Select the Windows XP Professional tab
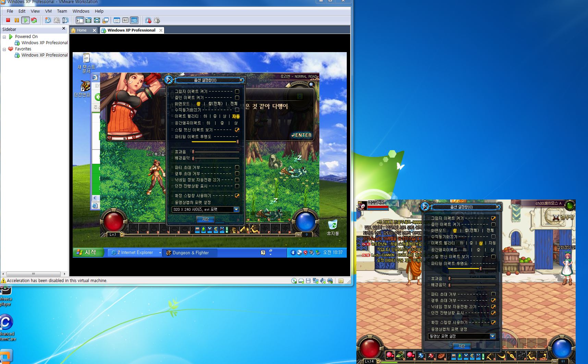This screenshot has width=588, height=364. 132,30
